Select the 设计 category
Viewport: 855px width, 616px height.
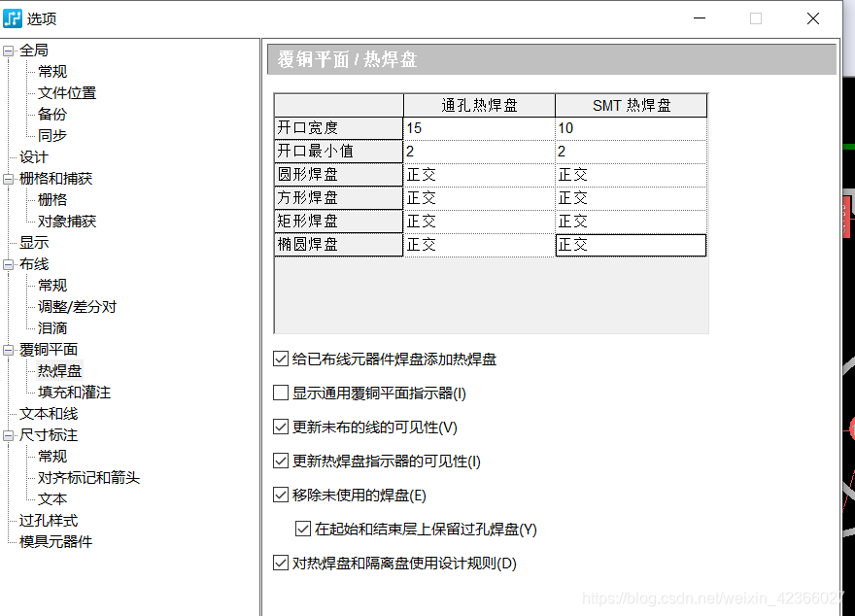pyautogui.click(x=34, y=157)
